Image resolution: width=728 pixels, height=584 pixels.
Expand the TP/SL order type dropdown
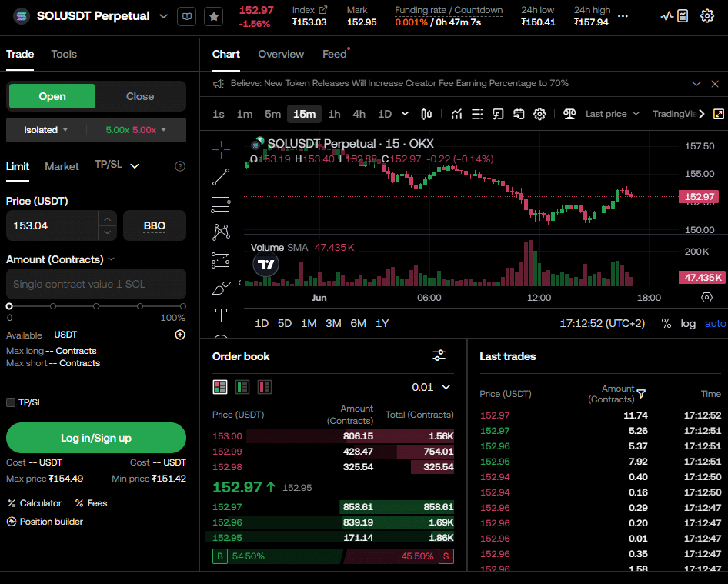pyautogui.click(x=135, y=166)
